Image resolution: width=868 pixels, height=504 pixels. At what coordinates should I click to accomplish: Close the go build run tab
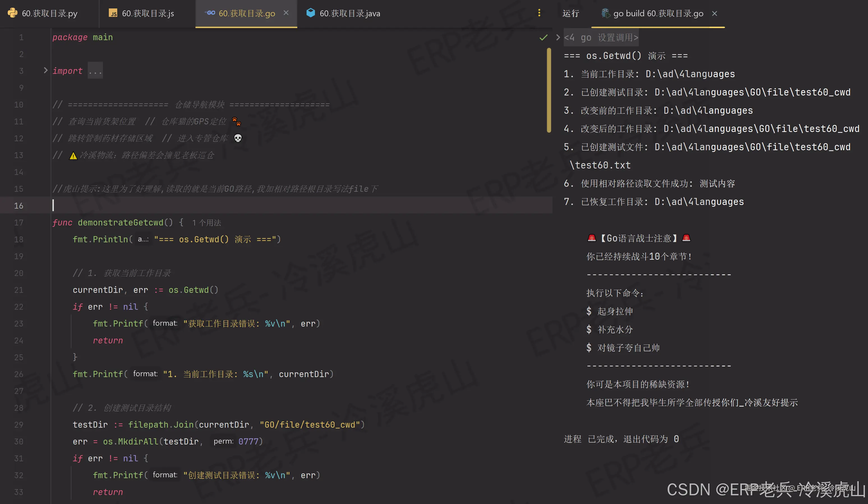(714, 13)
